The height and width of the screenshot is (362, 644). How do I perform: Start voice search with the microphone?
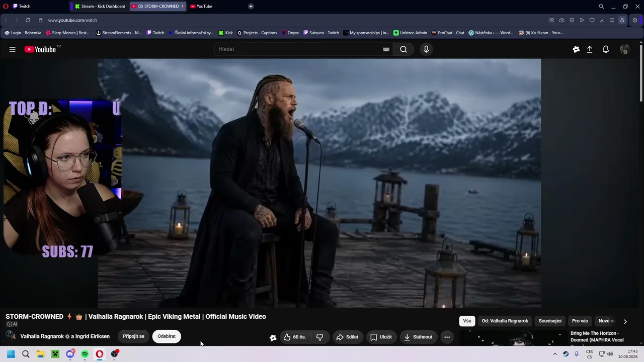pyautogui.click(x=426, y=49)
